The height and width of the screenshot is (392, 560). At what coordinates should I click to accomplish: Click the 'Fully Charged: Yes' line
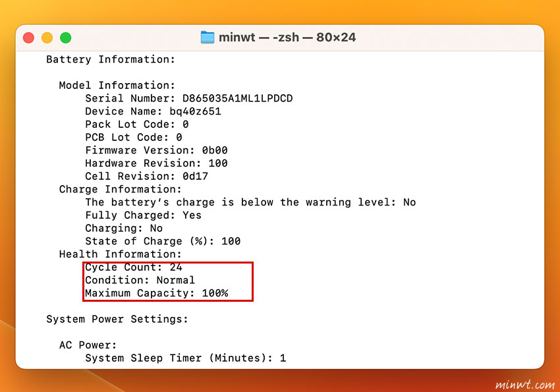point(143,215)
